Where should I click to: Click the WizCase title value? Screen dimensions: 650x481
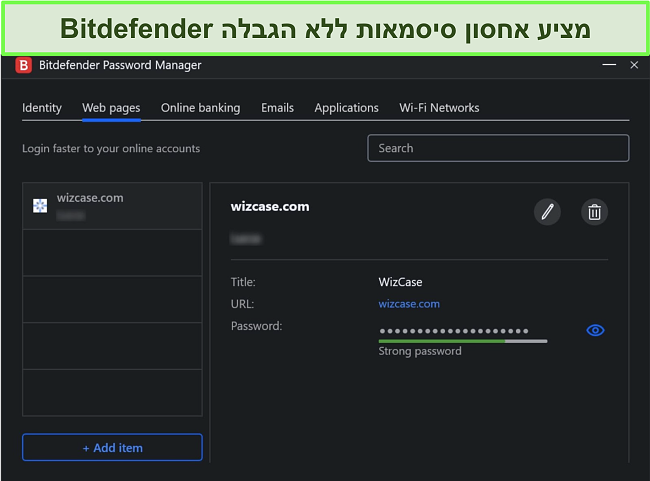click(x=400, y=282)
